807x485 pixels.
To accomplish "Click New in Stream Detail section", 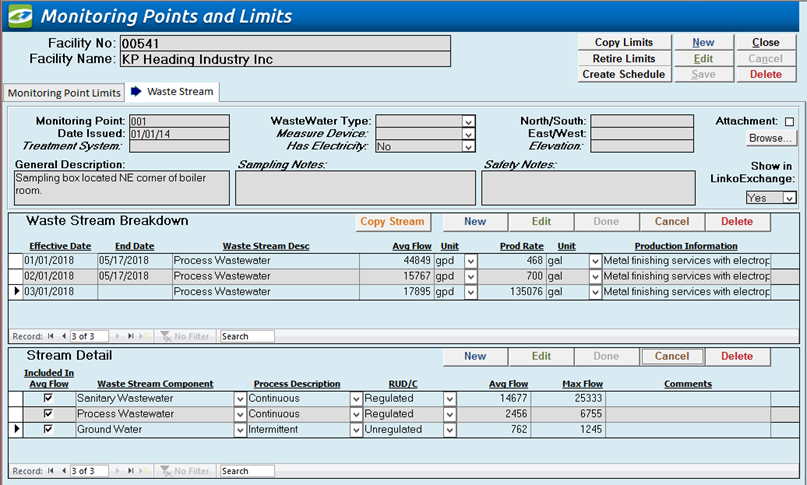I will click(475, 356).
